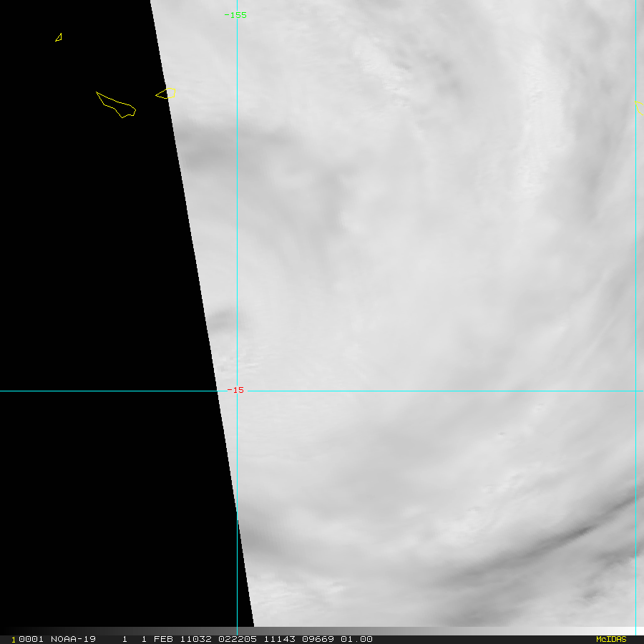This screenshot has width=644, height=644.
Task: Click the 01.00 resolution value
Action: click(357, 639)
